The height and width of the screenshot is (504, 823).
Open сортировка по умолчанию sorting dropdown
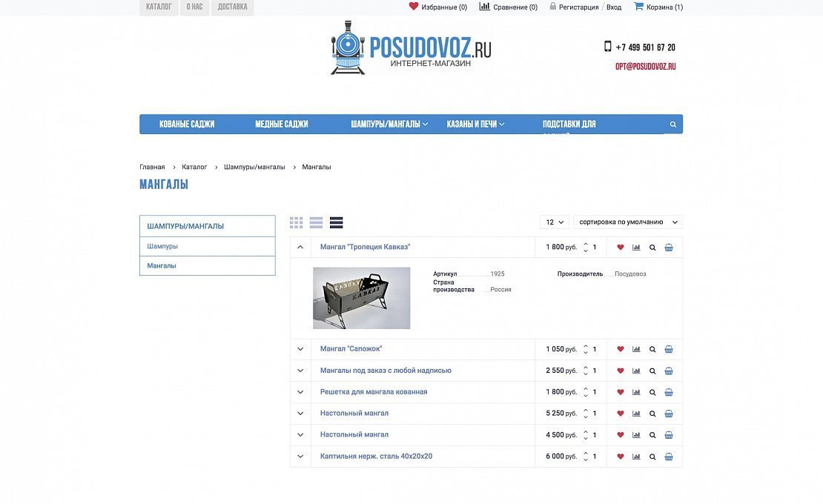point(628,222)
